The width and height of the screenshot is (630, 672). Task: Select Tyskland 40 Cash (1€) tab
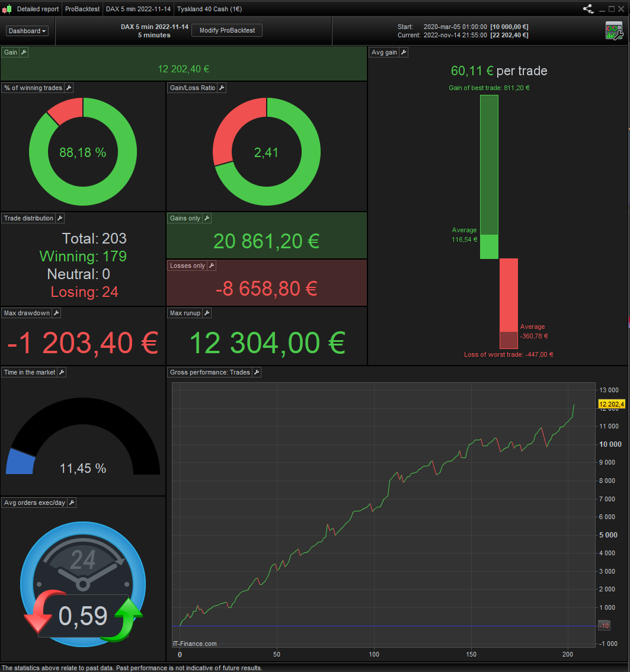pyautogui.click(x=209, y=9)
